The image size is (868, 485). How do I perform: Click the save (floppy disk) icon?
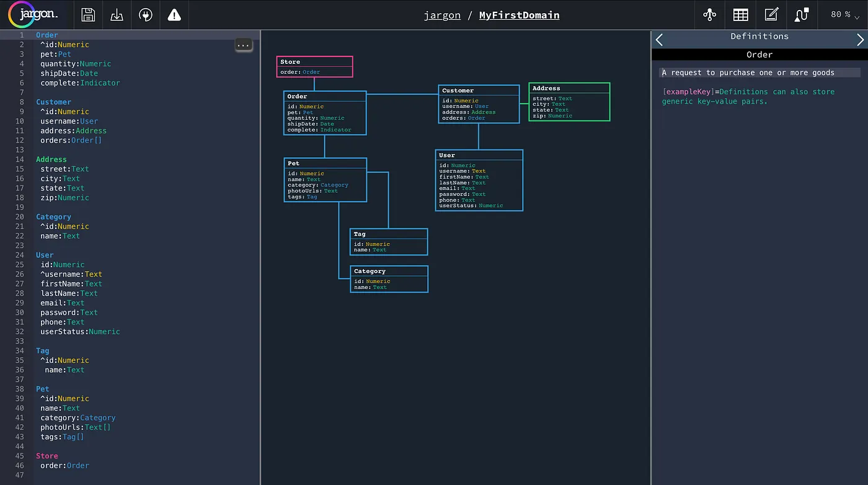(x=87, y=14)
